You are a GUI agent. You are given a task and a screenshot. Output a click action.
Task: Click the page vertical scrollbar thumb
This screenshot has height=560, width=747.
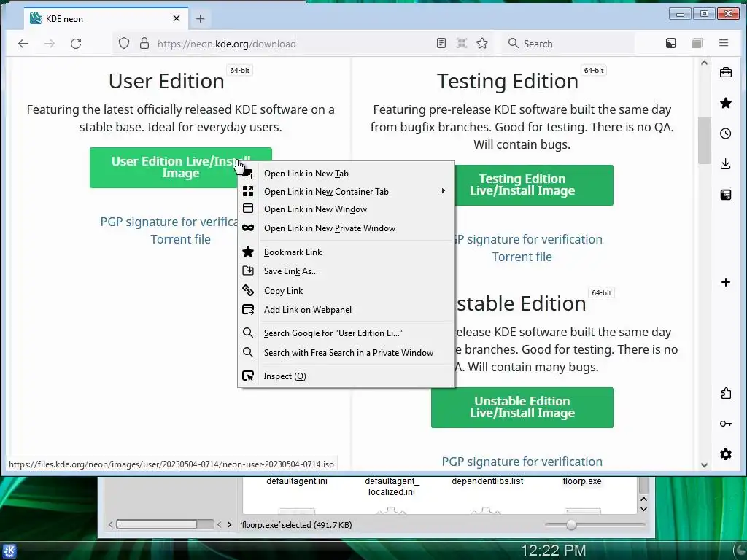click(704, 140)
